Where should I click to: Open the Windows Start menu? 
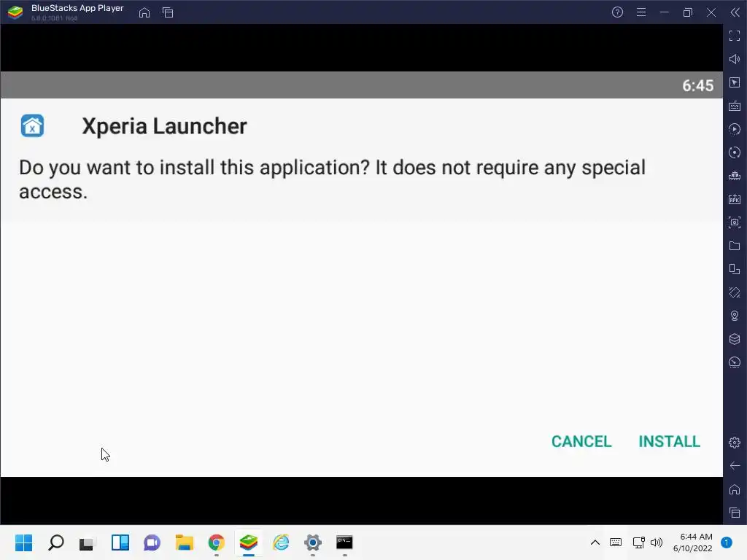pos(24,542)
